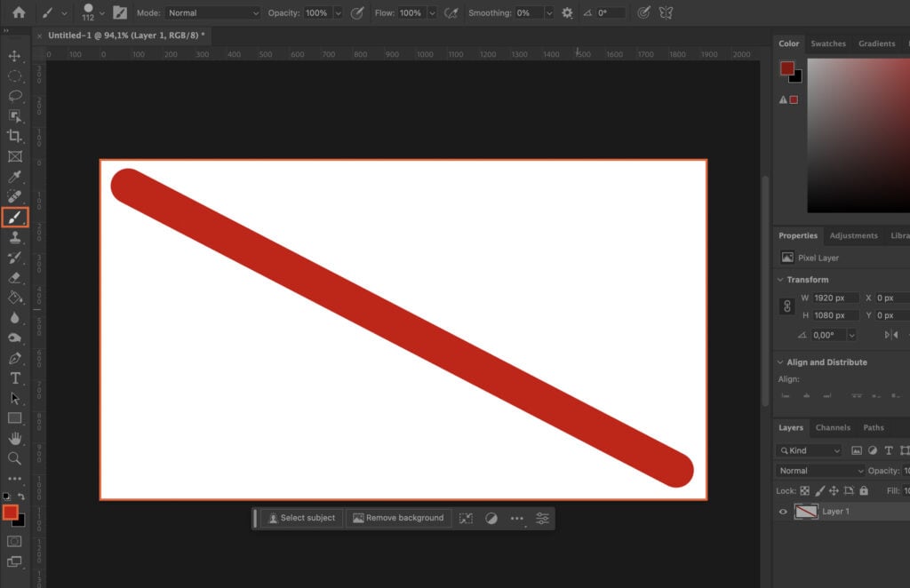The width and height of the screenshot is (910, 588).
Task: Switch to the Swatches tab
Action: 828,44
